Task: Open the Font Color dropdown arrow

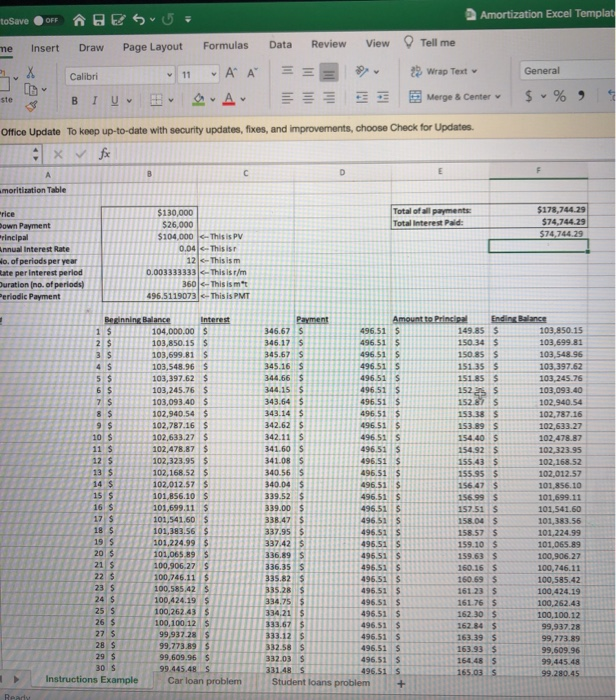Action: 243,99
